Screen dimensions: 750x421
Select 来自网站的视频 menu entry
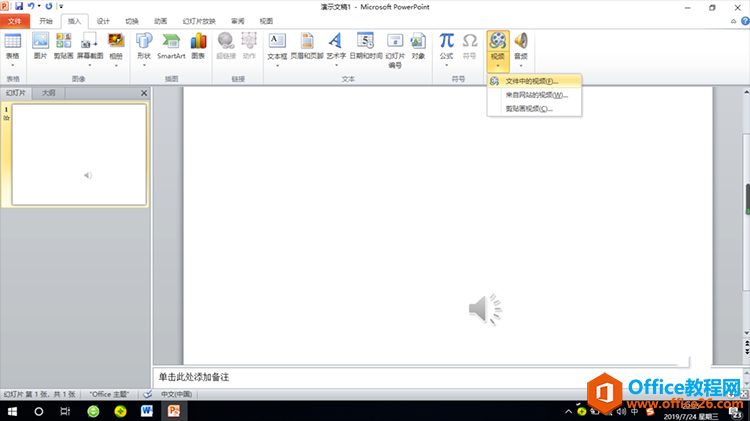pos(535,95)
